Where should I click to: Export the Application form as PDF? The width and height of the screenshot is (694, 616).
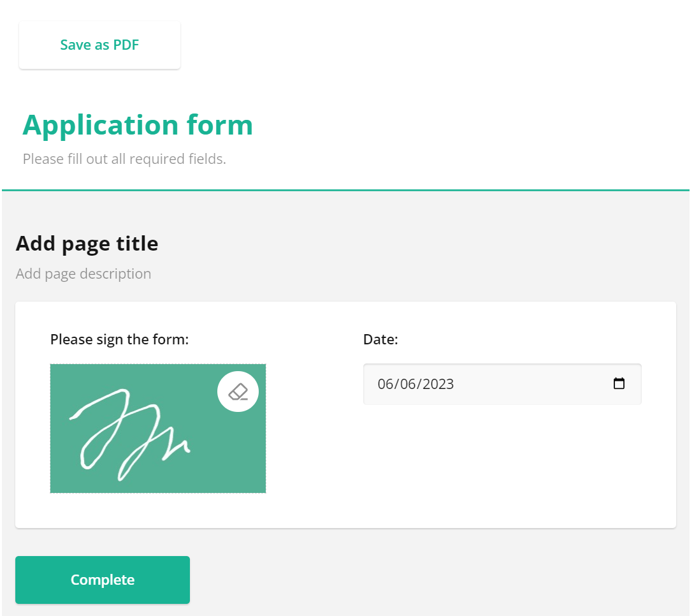pyautogui.click(x=99, y=45)
